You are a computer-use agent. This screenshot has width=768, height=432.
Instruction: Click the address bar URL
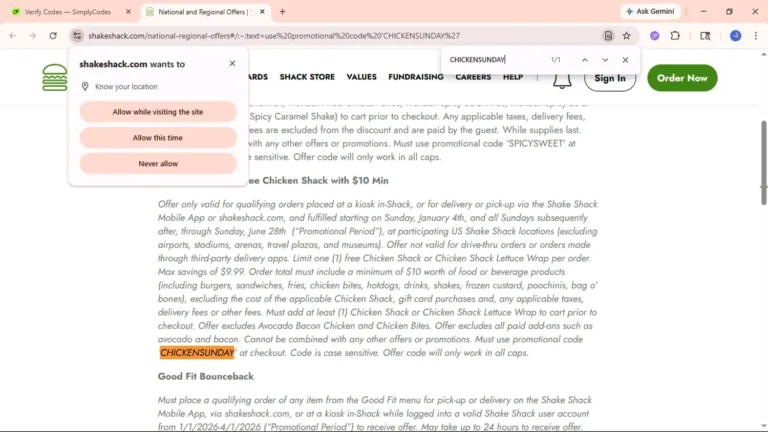274,36
